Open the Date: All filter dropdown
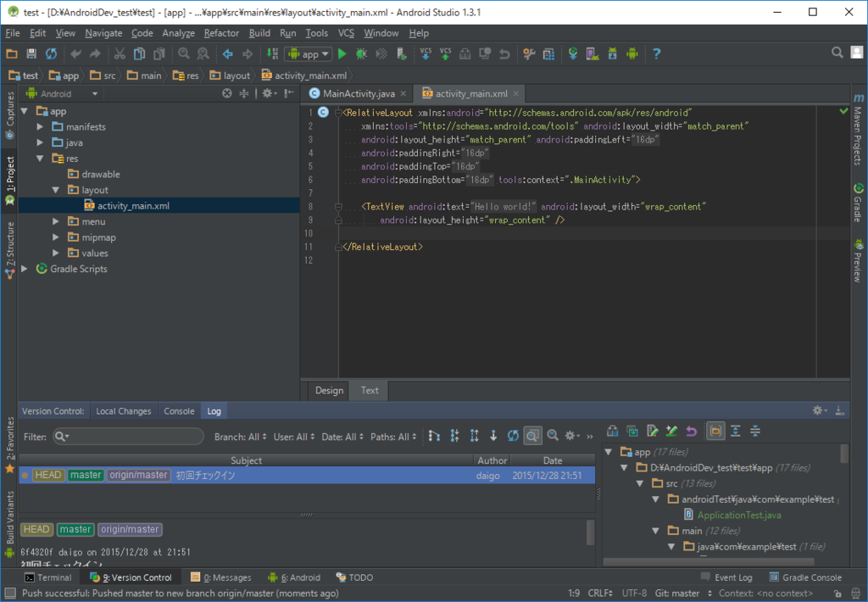 pyautogui.click(x=342, y=437)
